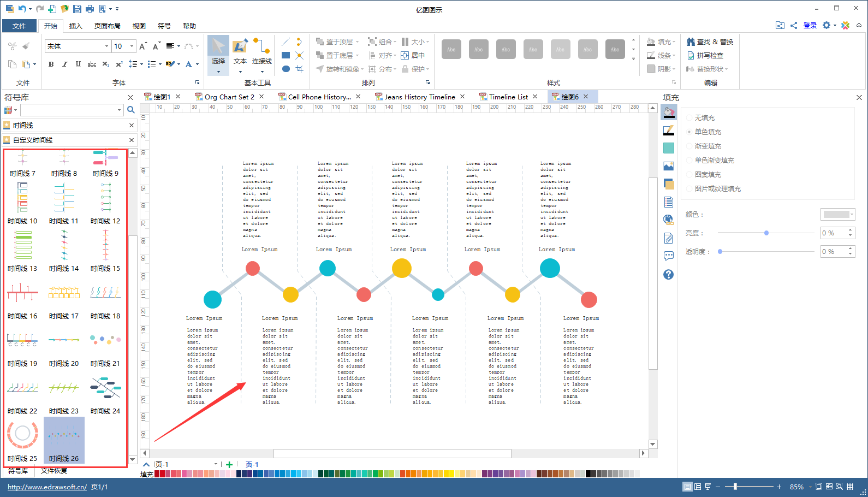
Task: Switch to the 视图 ribbon tab
Action: (139, 26)
